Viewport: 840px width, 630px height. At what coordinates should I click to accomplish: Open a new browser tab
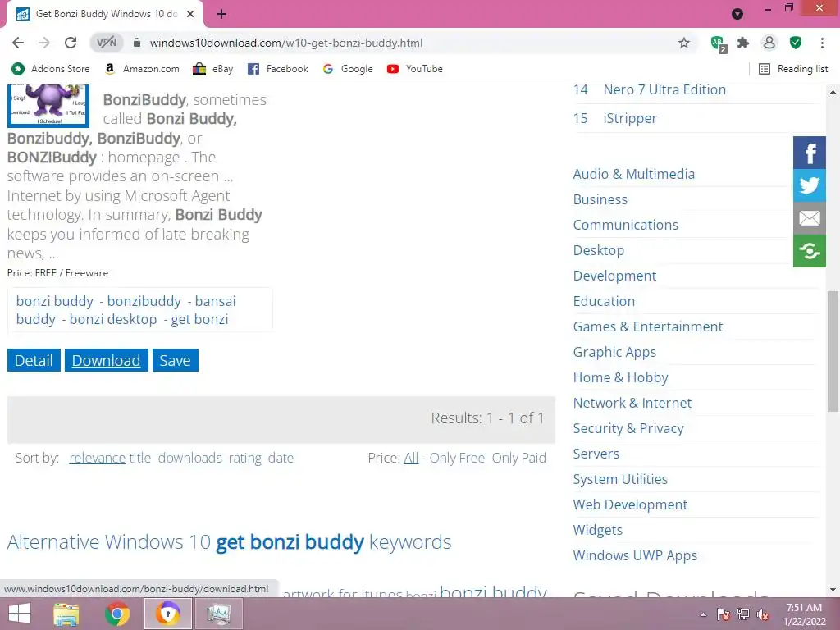[221, 14]
